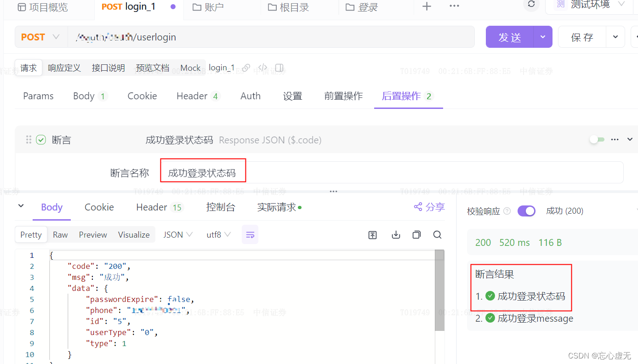The height and width of the screenshot is (364, 638).
Task: Open the 测试环境 environment dropdown
Action: [589, 6]
